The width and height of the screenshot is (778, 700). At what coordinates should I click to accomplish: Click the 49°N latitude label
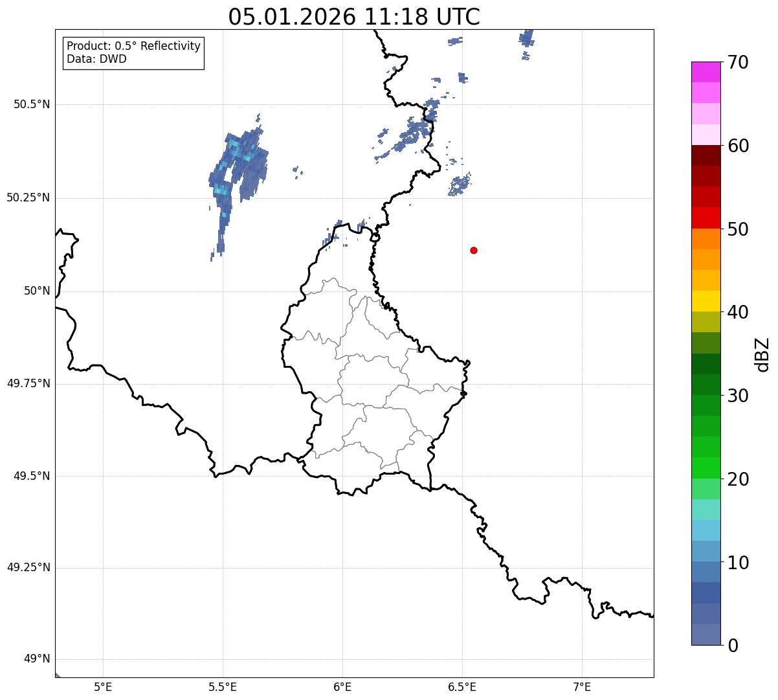point(37,659)
